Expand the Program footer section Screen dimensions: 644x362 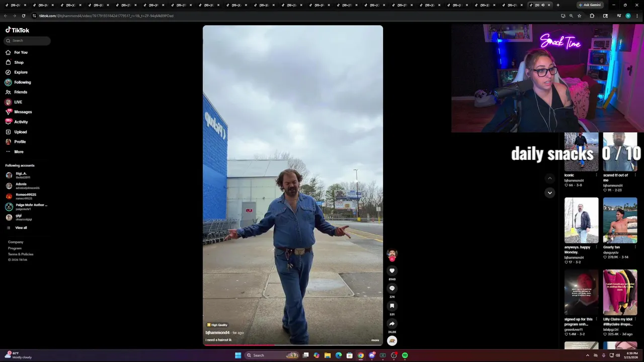coord(15,248)
